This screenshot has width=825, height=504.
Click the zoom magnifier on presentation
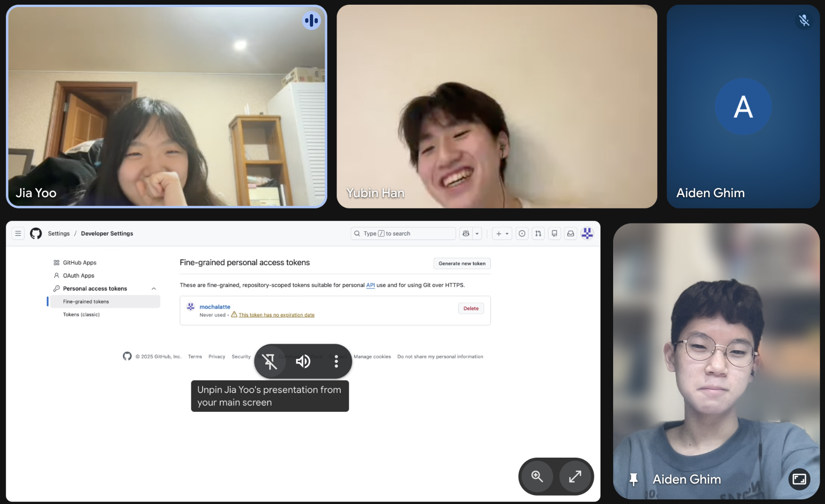point(537,476)
